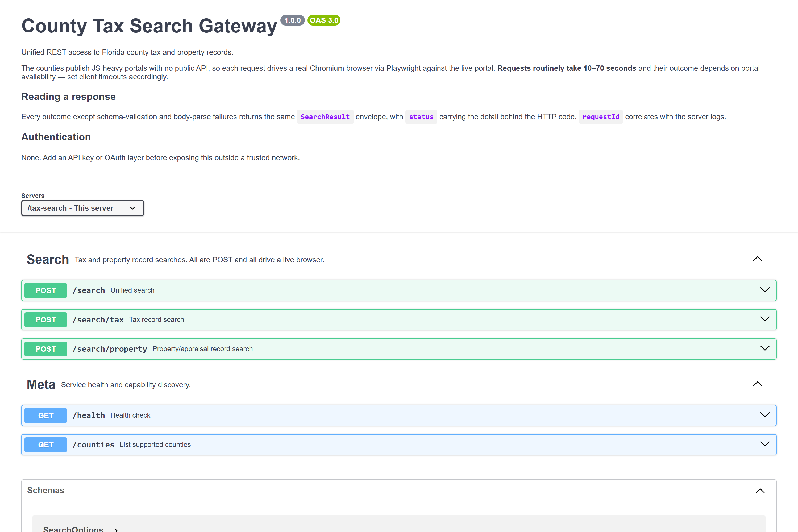The height and width of the screenshot is (532, 798).
Task: Click 'Tax record search' summary text
Action: (156, 320)
